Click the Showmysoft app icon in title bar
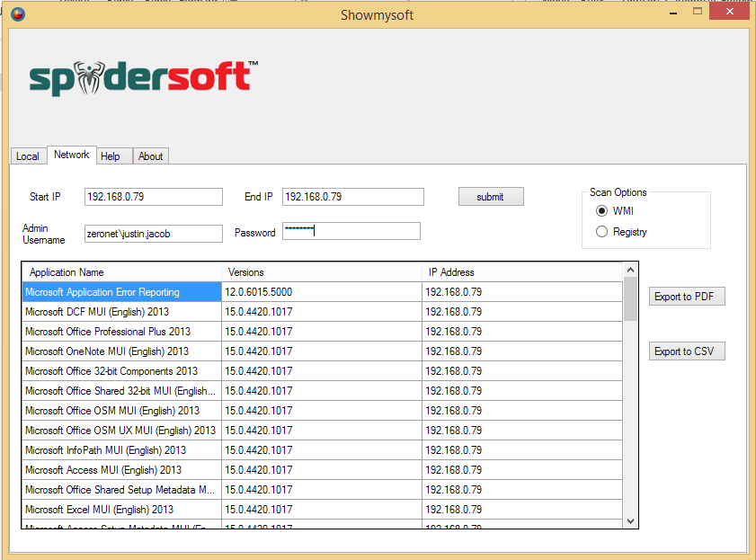This screenshot has height=560, width=756. (18, 14)
